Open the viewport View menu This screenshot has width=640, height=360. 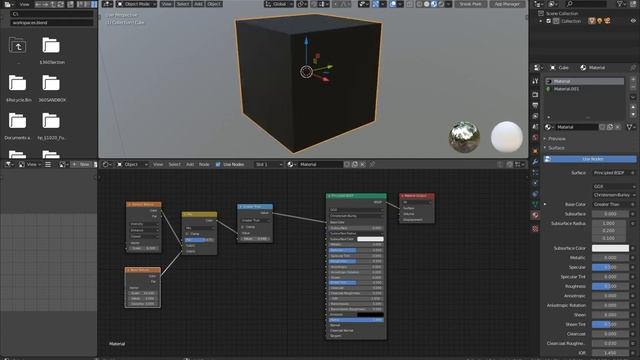166,4
